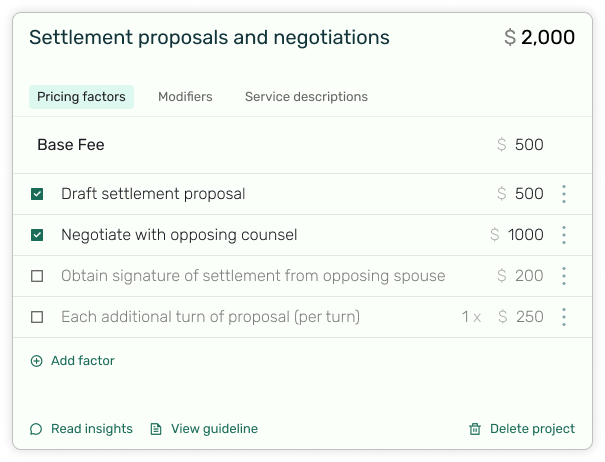
Task: Open kebab menu for Draft settlement proposal
Action: [x=564, y=194]
